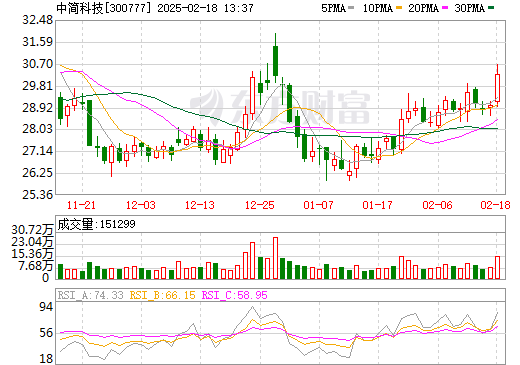Click the 26.25 price axis label
The height and width of the screenshot is (365, 520).
click(x=38, y=173)
